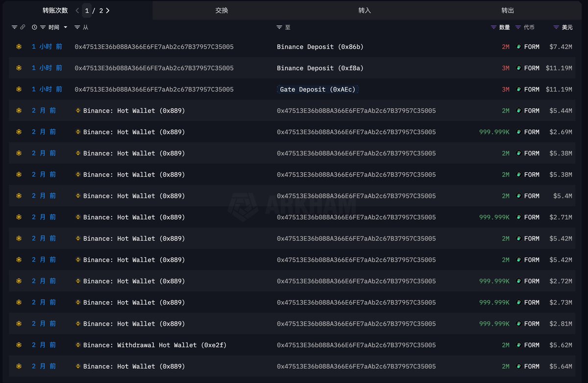Open the Binance Deposit (0xf8a) entity link
This screenshot has height=383, width=588.
tap(320, 68)
